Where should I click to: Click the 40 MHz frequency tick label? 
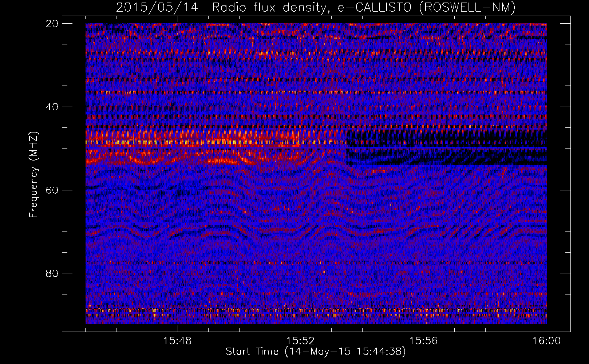point(52,107)
